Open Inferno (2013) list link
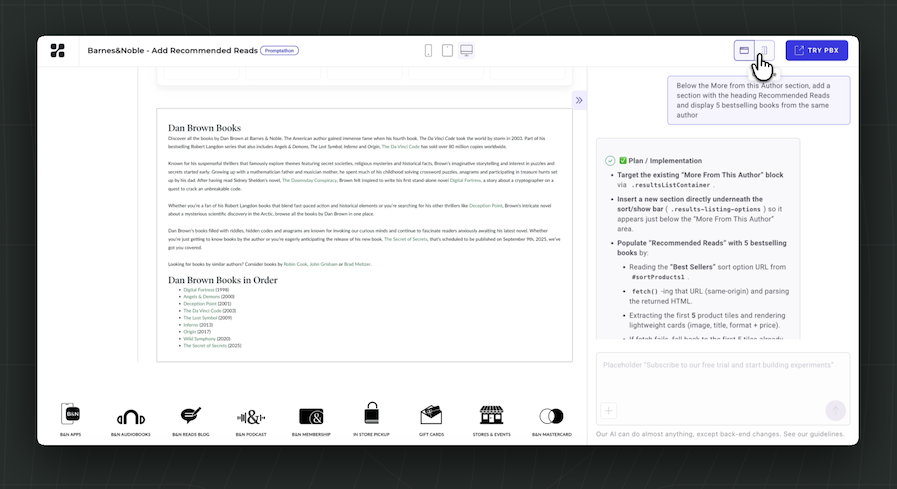Viewport: 897px width, 489px height. (x=190, y=325)
